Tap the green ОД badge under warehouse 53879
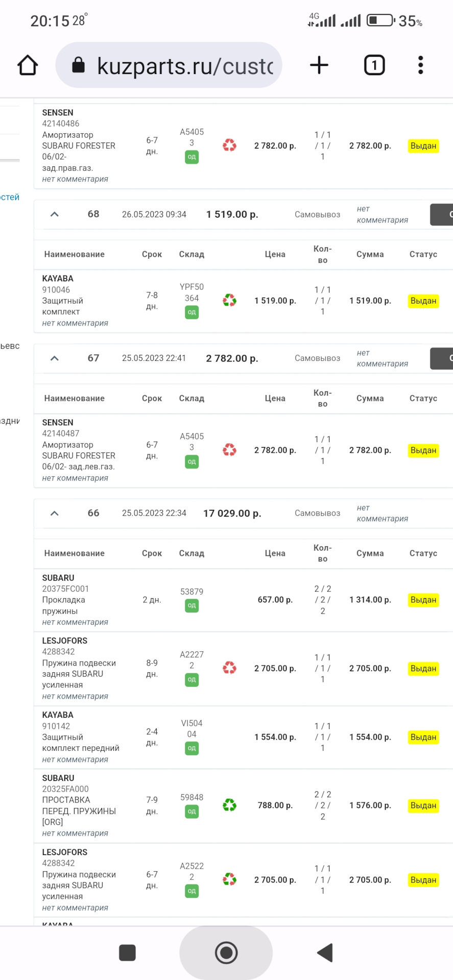Image resolution: width=453 pixels, height=980 pixels. click(x=192, y=606)
